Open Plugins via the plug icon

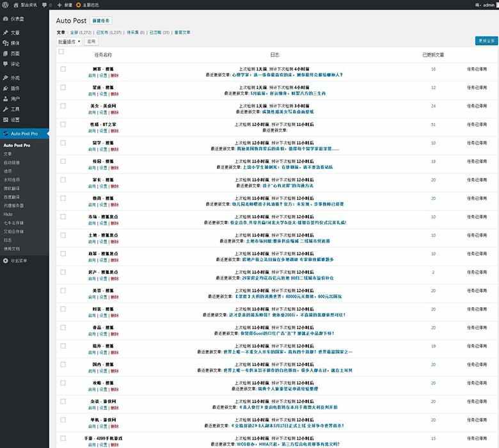click(5, 88)
